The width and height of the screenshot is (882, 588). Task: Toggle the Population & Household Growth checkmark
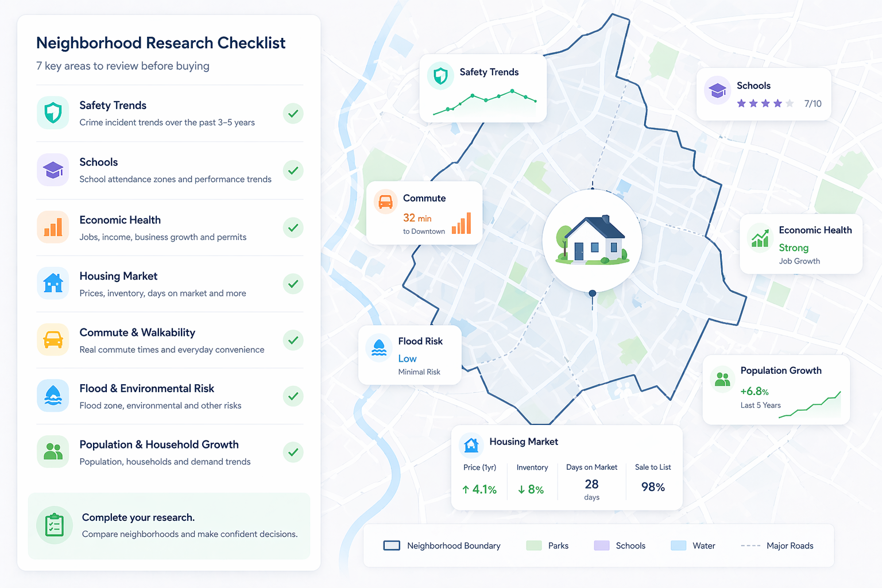point(293,452)
